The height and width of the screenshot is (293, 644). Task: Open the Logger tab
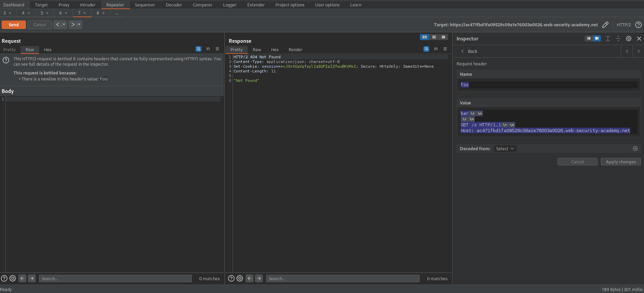click(x=230, y=5)
